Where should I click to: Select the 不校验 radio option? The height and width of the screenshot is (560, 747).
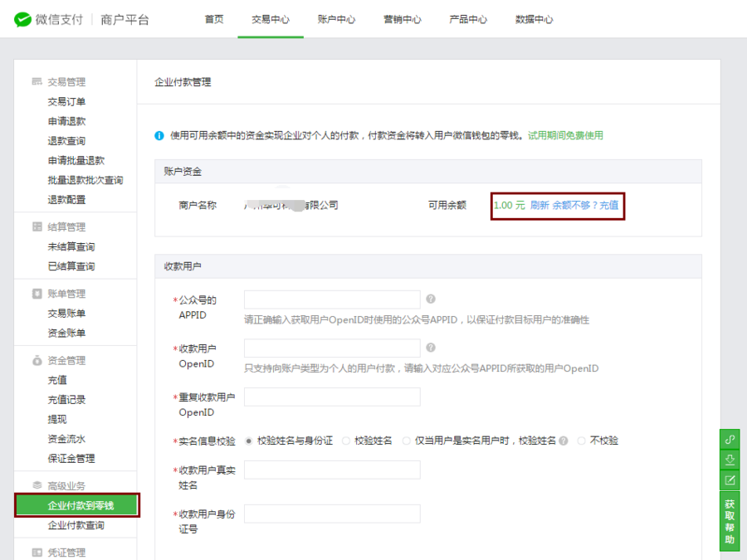click(581, 441)
